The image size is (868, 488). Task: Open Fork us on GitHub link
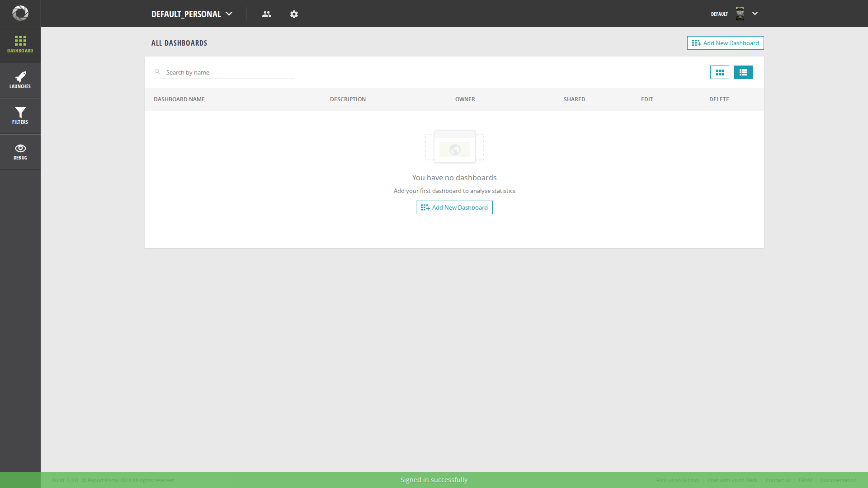click(678, 480)
